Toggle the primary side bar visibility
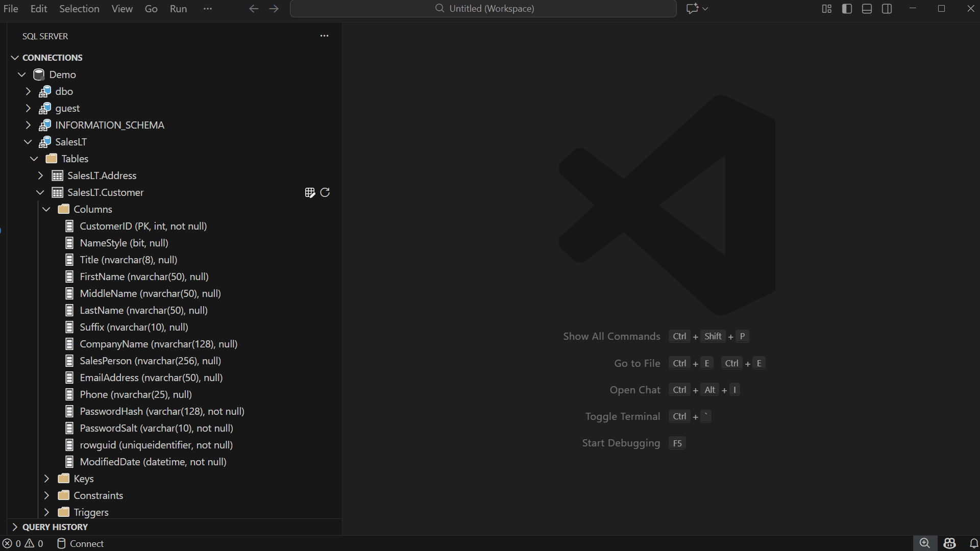Image resolution: width=980 pixels, height=551 pixels. click(847, 9)
